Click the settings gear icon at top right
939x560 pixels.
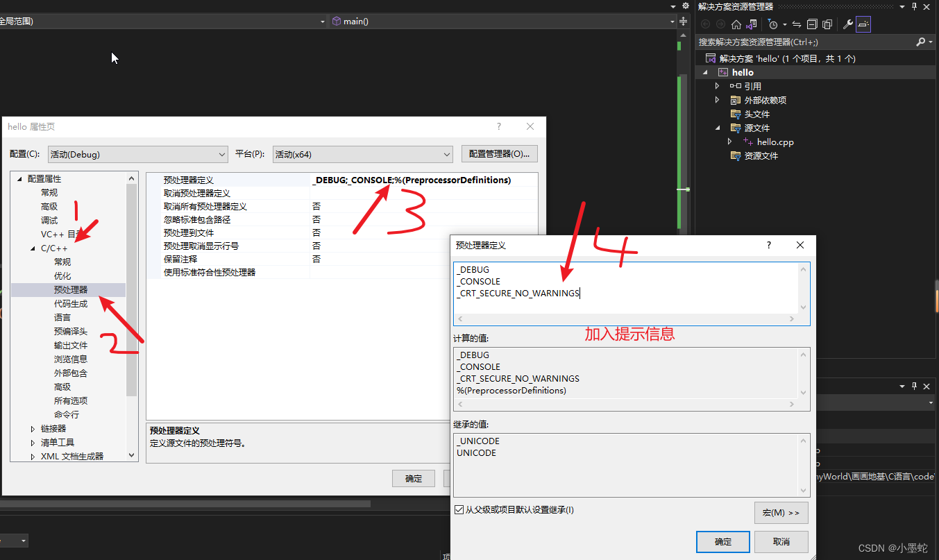685,5
